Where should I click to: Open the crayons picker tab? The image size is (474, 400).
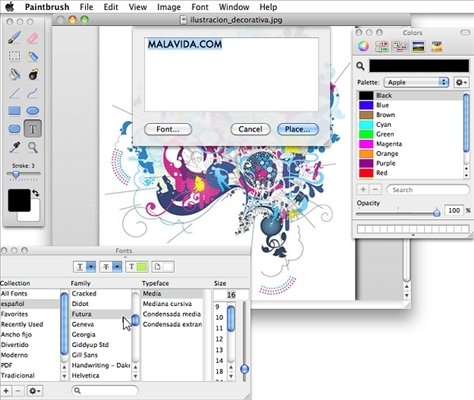(437, 46)
